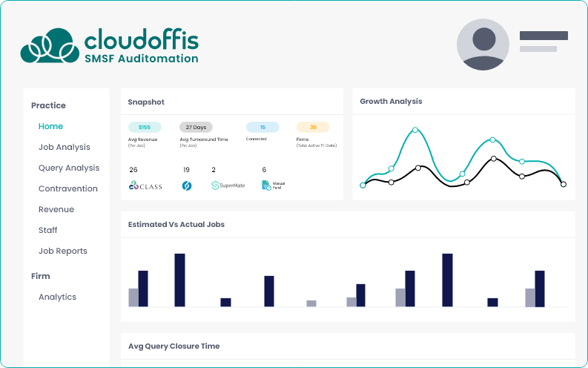Open Analytics under Firm
Screen dimensions: 588x368
pyautogui.click(x=57, y=297)
